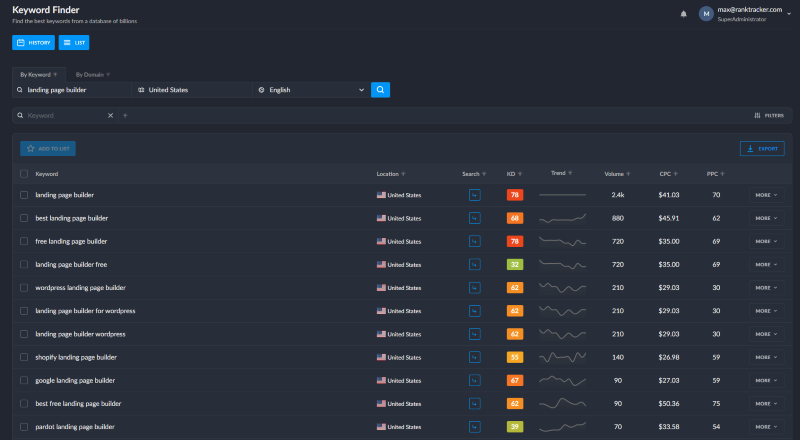Click the $50.36 CPC value
The height and width of the screenshot is (440, 800).
point(668,404)
